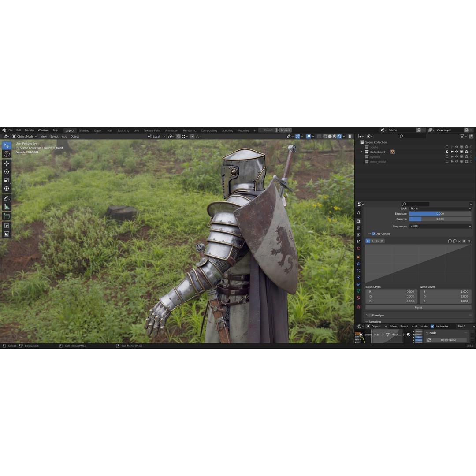Open the Object Mode dropdown
The image size is (476, 476).
[x=25, y=137]
